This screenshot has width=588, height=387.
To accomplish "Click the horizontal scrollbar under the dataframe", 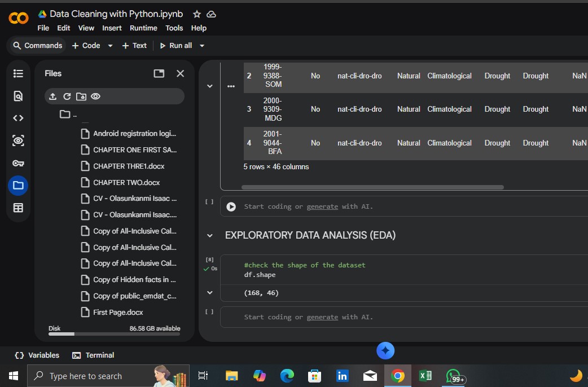I will pos(373,187).
